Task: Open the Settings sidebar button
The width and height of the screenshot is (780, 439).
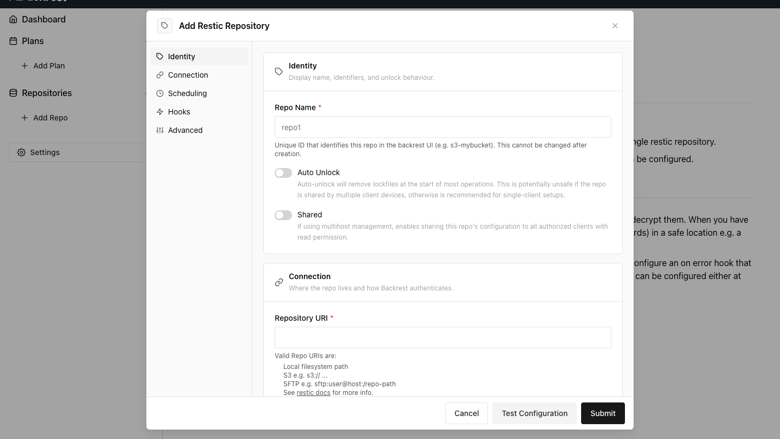Action: (80, 152)
